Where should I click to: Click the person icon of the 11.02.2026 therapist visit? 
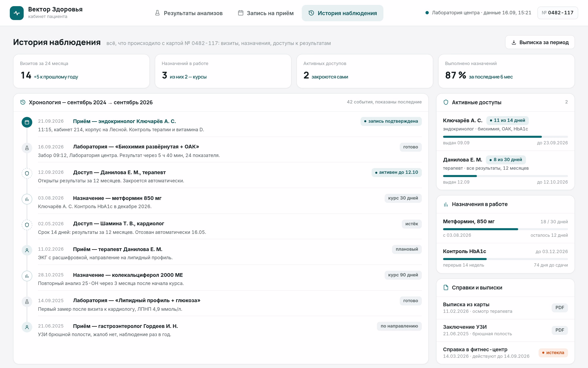[x=27, y=250]
